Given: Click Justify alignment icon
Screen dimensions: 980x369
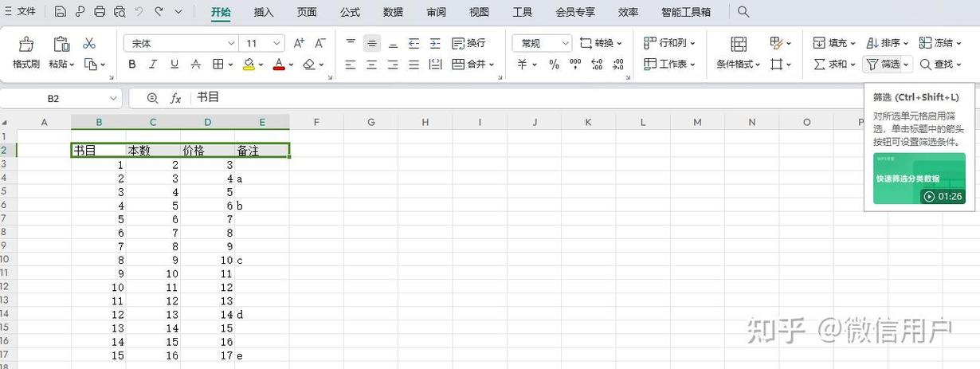Looking at the screenshot, I should point(414,65).
